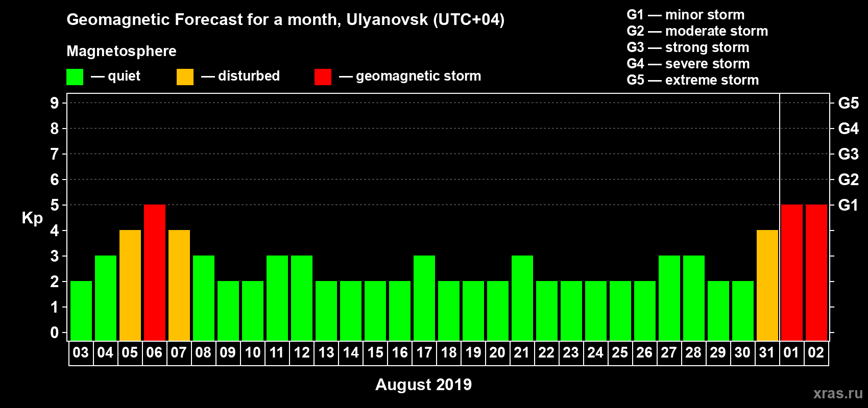Click the green bar for day 27
Image resolution: width=868 pixels, height=408 pixels.
669,298
